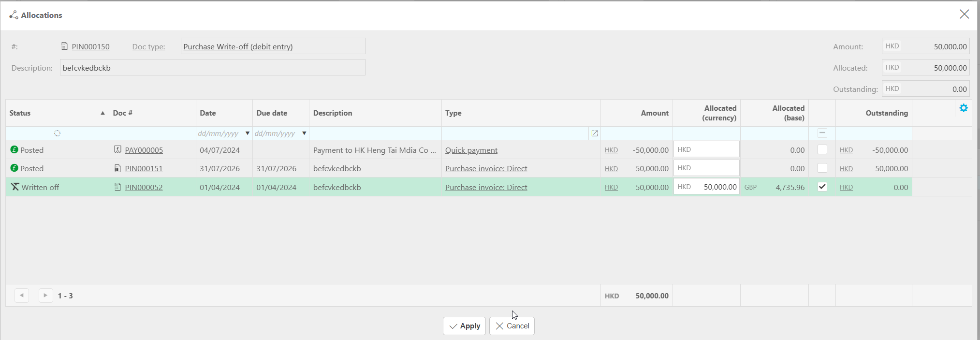
Task: Click Allocations title icon
Action: (x=14, y=15)
